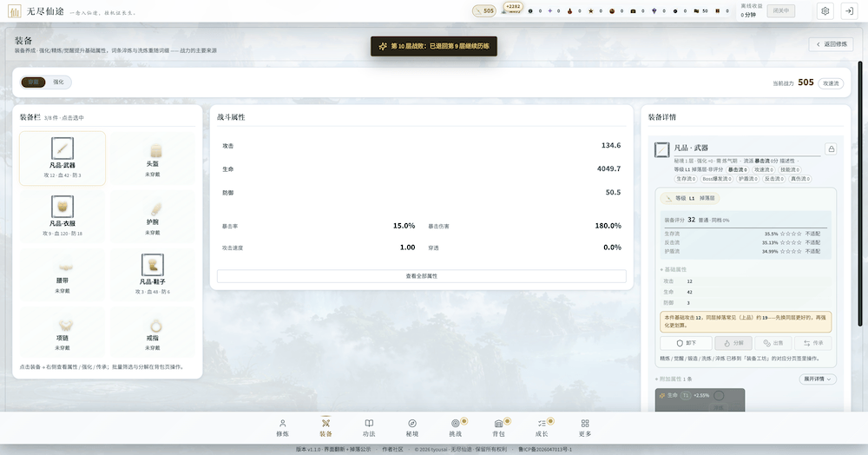Click the 暴击流 0 tag

737,170
